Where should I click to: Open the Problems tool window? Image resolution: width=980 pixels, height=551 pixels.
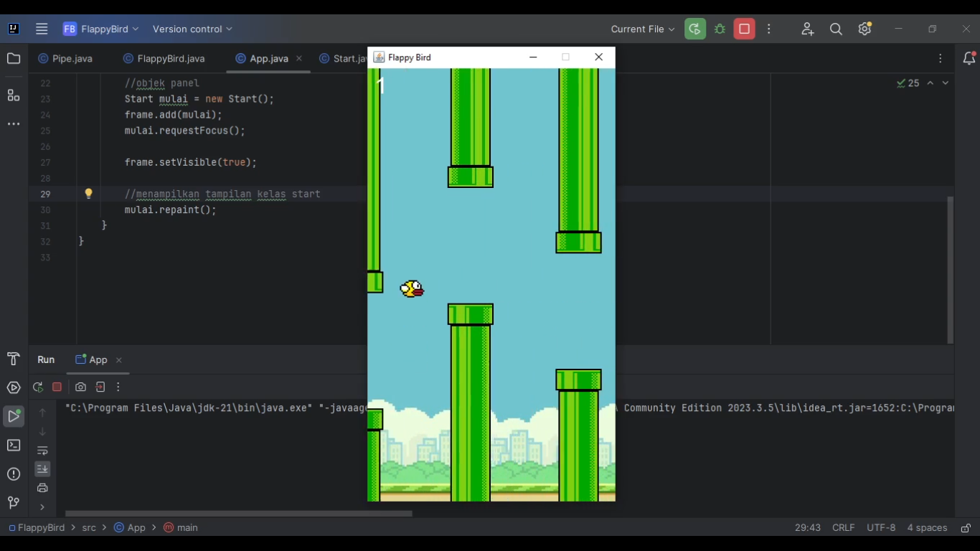14,474
